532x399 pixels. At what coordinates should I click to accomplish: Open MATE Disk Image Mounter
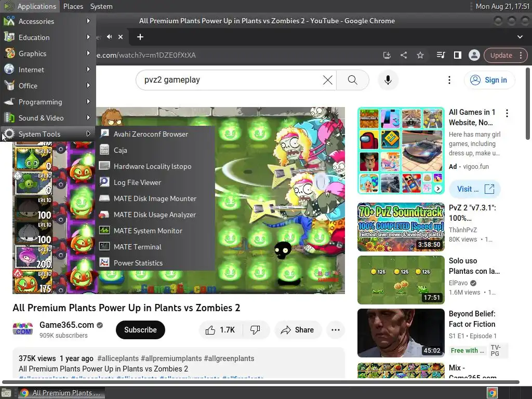pos(155,198)
